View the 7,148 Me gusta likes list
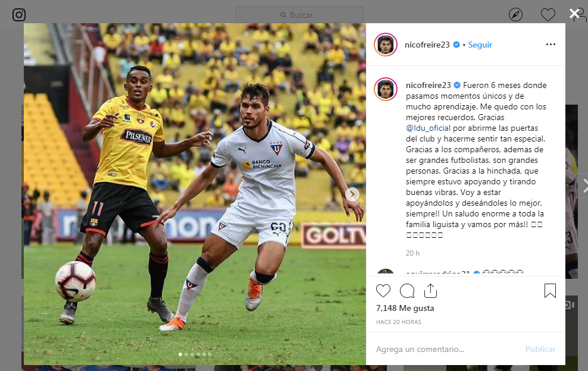The width and height of the screenshot is (588, 371). tap(405, 308)
